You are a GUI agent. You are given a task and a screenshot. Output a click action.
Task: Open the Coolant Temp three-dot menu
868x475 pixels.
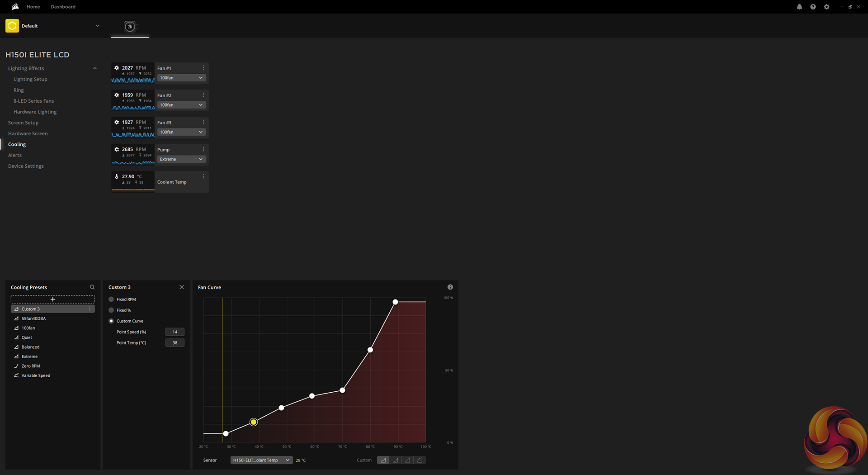(x=203, y=176)
